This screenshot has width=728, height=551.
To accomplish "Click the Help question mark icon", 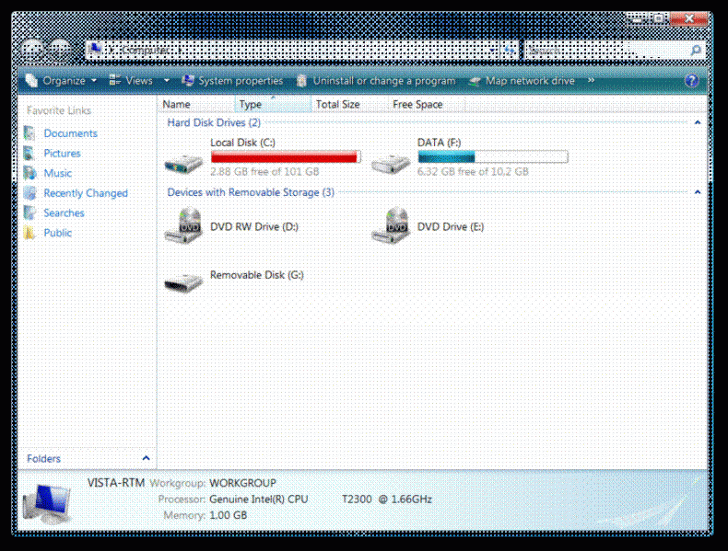I will point(691,81).
